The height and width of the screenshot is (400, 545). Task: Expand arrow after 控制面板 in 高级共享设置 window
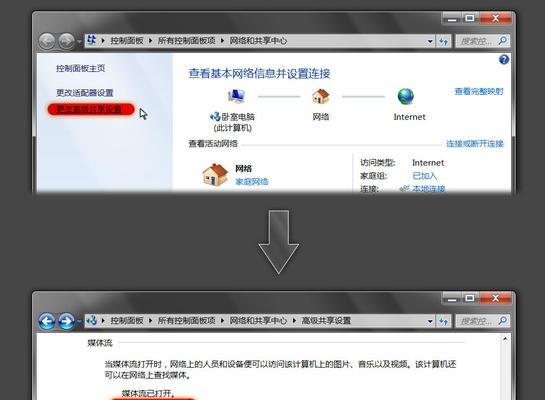pyautogui.click(x=151, y=320)
